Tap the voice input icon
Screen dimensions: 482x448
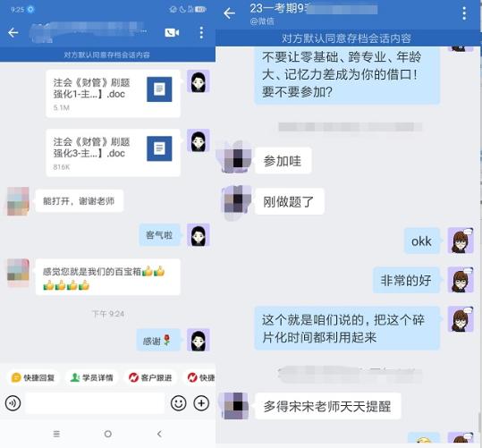click(x=13, y=403)
